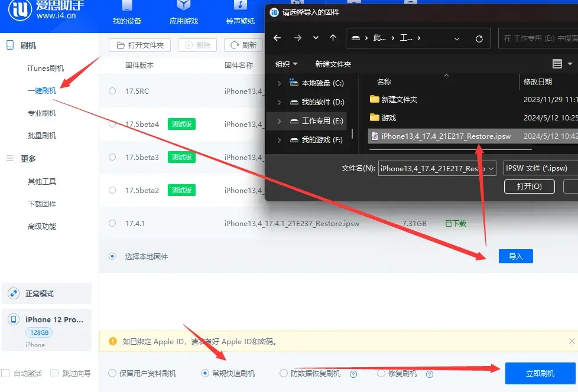The height and width of the screenshot is (392, 578).
Task: Open recent locations dropdown in file dialog
Action: click(x=316, y=38)
